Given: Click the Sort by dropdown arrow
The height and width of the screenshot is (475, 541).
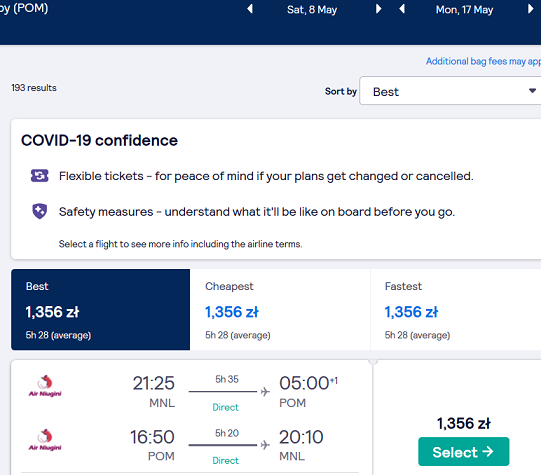Looking at the screenshot, I should tap(532, 91).
